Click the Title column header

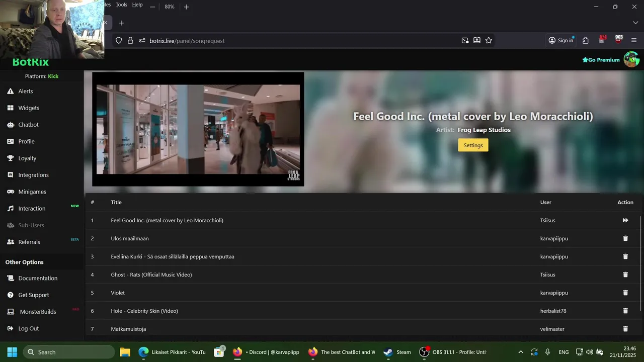pos(116,202)
